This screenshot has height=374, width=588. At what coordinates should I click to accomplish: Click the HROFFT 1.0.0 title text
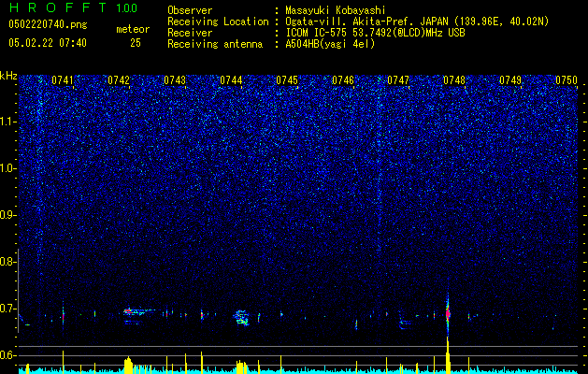[74, 7]
